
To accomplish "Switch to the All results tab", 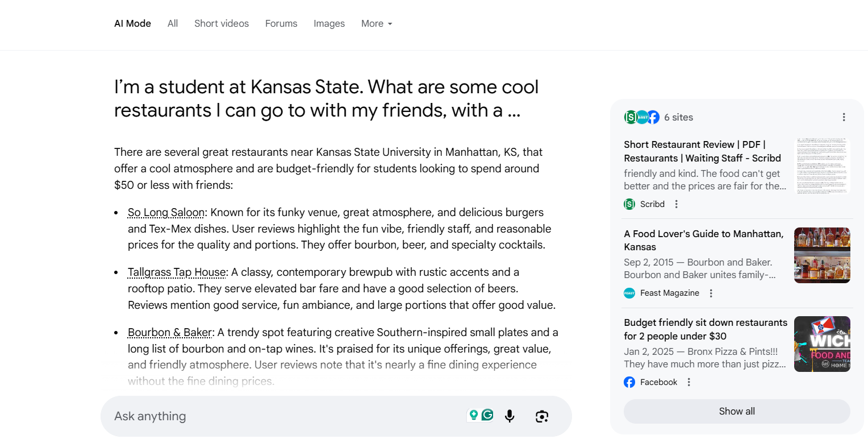I will click(173, 23).
